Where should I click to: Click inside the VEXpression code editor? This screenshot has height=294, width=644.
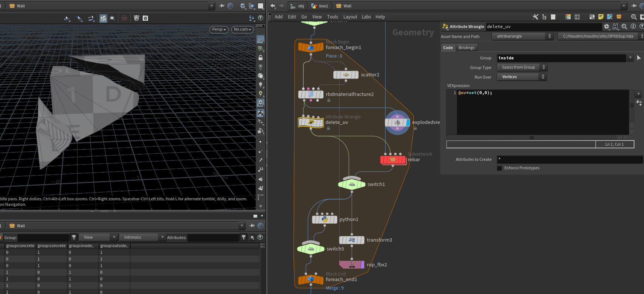pos(543,113)
